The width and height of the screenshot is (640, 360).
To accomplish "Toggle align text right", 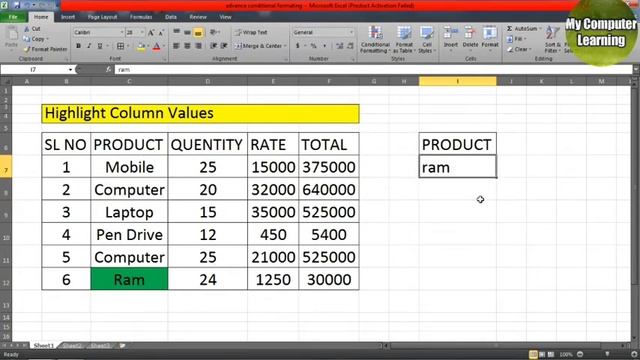I will [198, 46].
